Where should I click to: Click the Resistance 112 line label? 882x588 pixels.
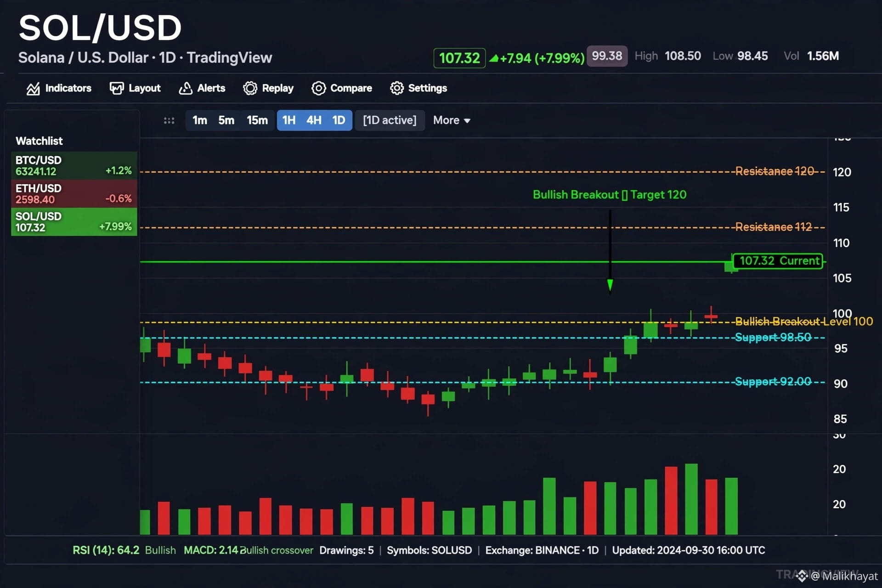pos(774,227)
